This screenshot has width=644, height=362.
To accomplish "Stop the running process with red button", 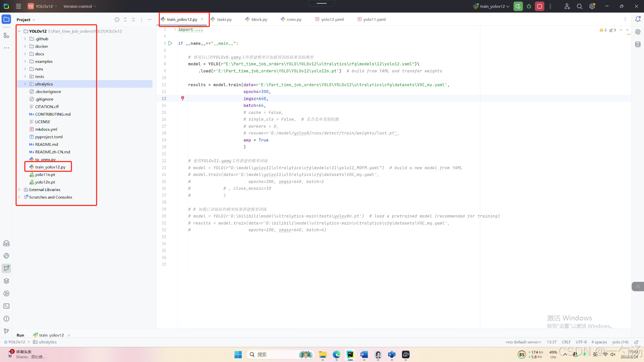I will tap(540, 6).
